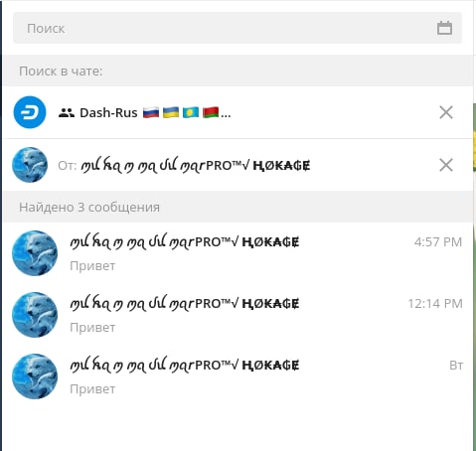Click the Dash logo chat avatar
This screenshot has height=451, width=476.
30,112
